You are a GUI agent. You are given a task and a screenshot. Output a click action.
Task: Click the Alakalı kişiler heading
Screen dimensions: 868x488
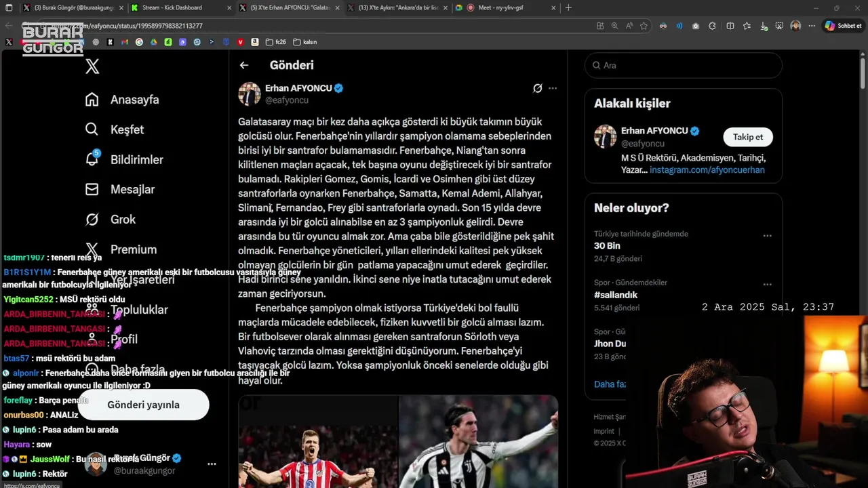coord(632,104)
